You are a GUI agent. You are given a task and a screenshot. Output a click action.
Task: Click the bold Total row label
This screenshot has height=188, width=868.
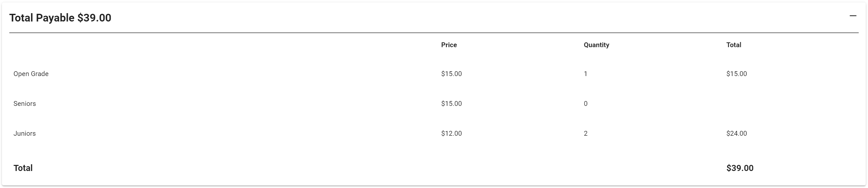pyautogui.click(x=23, y=168)
